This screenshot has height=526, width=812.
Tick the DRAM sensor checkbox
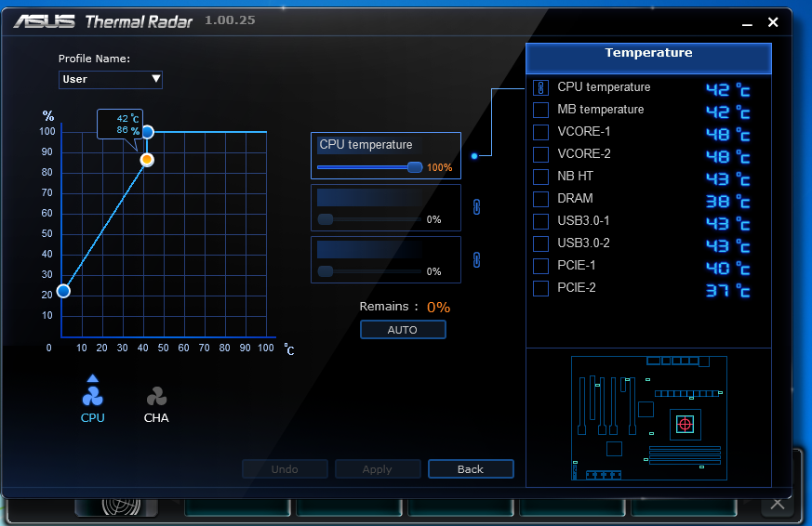click(540, 199)
